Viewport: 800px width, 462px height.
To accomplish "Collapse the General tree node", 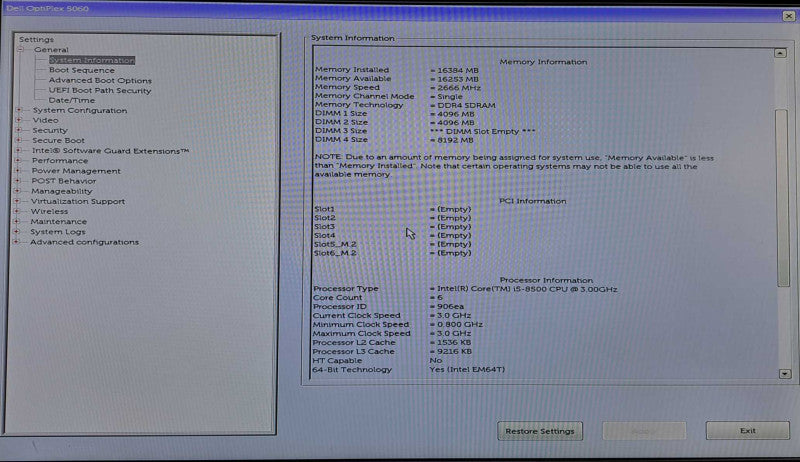I will [20, 49].
